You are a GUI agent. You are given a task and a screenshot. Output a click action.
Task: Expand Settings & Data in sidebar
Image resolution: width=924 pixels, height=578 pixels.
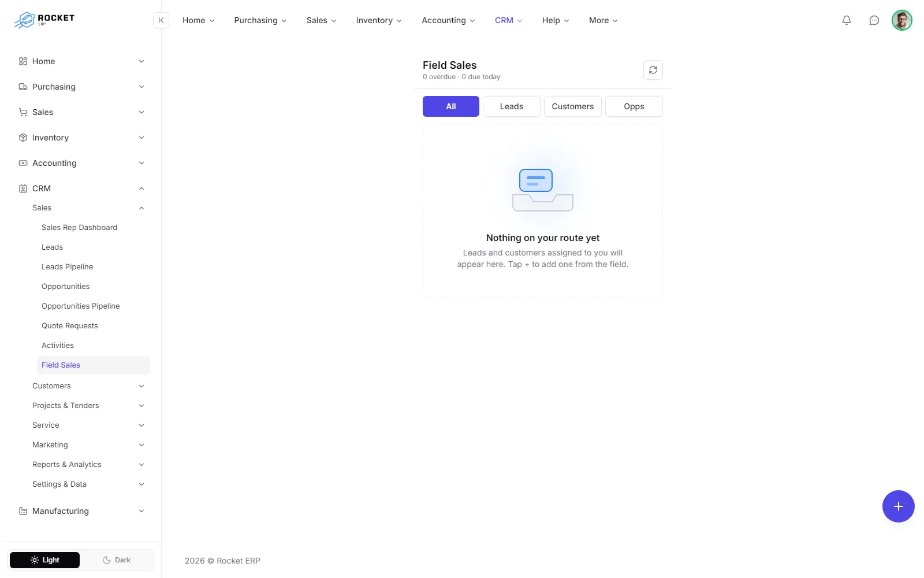pyautogui.click(x=88, y=484)
